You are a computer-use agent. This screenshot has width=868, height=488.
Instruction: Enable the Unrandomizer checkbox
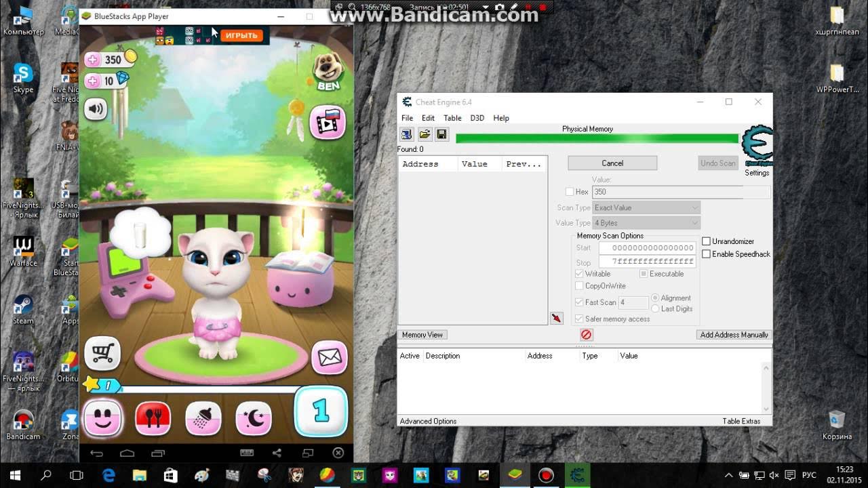click(x=706, y=241)
